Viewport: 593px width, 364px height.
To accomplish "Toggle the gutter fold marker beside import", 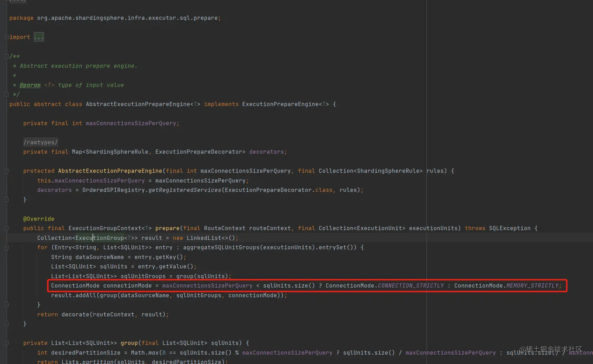I will (x=6, y=37).
